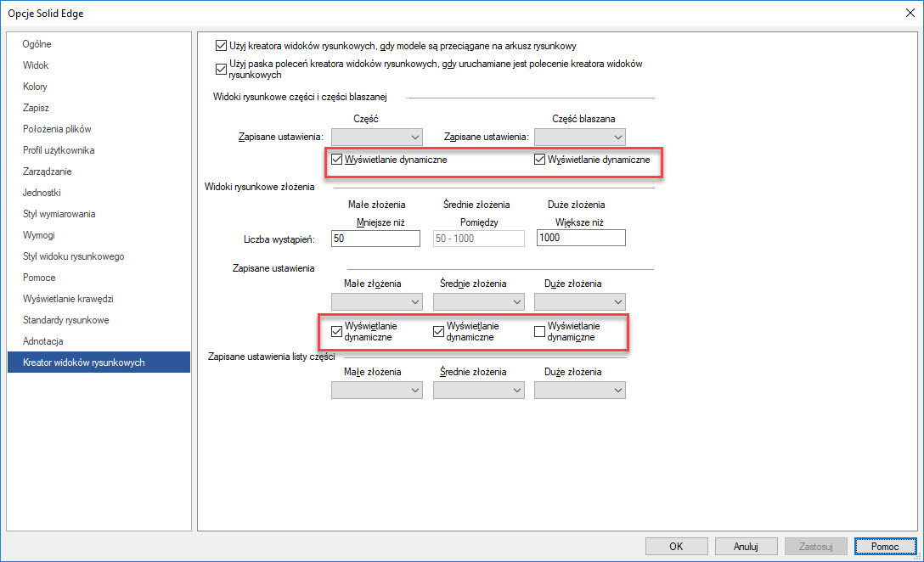Open Duże złożenia saved settings dropdown
This screenshot has height=562, width=924.
click(580, 301)
